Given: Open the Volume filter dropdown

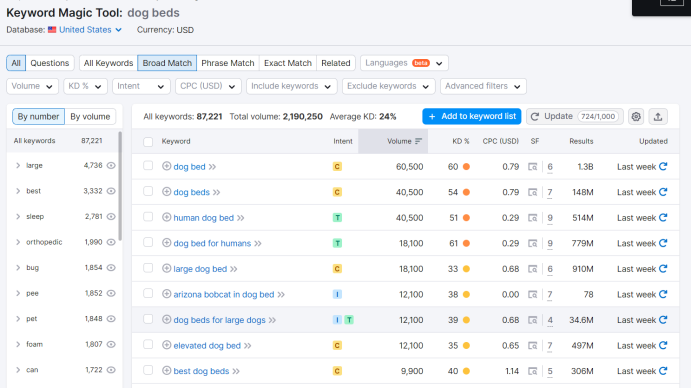Looking at the screenshot, I should coord(32,86).
